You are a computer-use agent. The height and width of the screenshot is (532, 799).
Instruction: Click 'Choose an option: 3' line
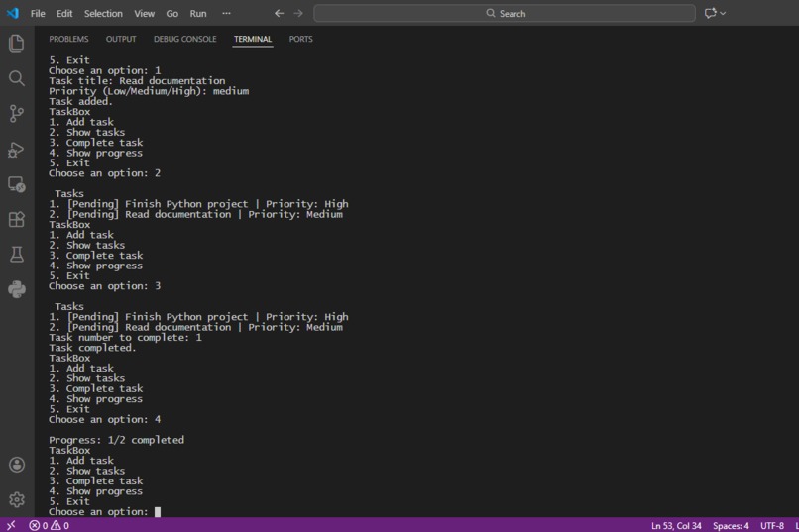104,286
